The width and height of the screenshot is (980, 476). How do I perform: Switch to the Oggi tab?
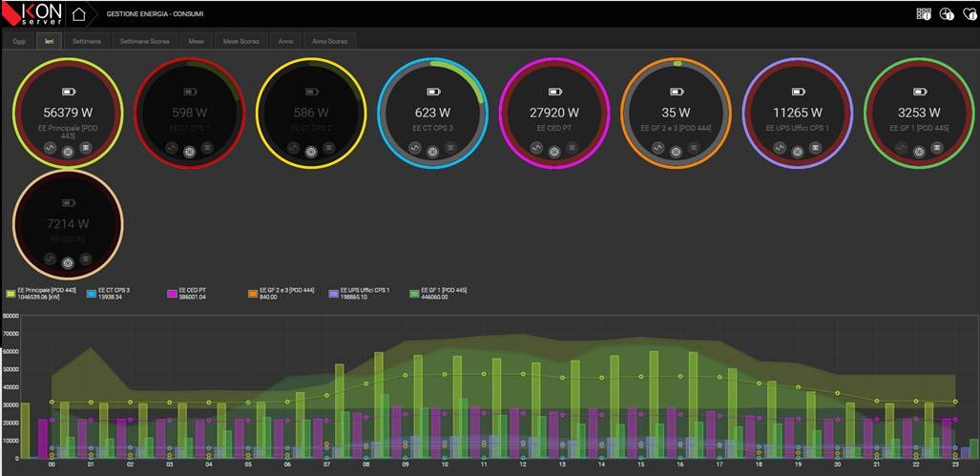pos(19,41)
